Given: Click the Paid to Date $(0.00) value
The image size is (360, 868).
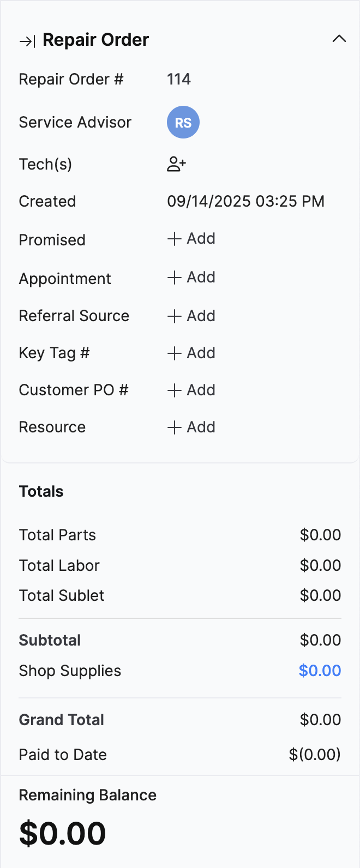Looking at the screenshot, I should (x=315, y=755).
